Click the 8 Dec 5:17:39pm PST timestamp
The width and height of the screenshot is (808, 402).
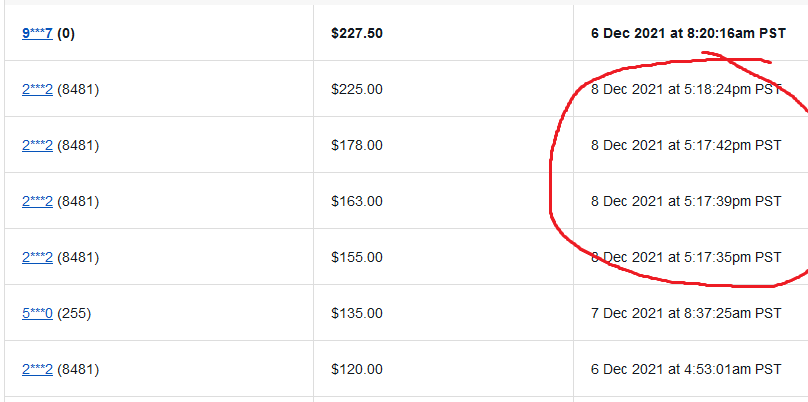point(686,201)
